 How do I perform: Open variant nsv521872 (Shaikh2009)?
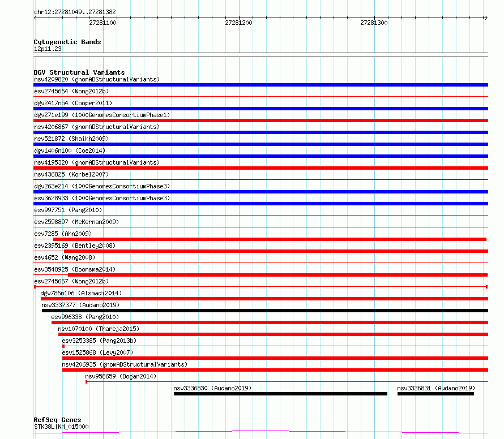[71, 139]
